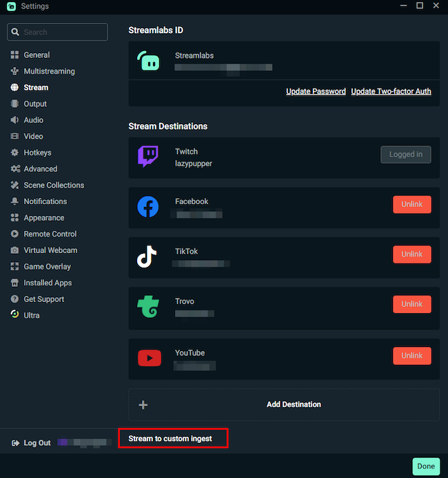This screenshot has width=448, height=478.
Task: Go to Appearance settings
Action: [x=44, y=218]
